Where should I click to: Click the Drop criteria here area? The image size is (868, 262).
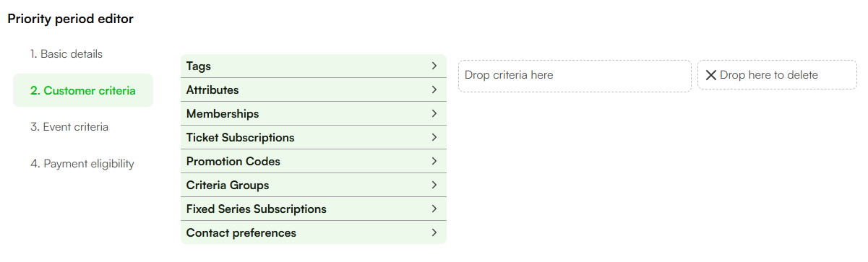tap(575, 76)
